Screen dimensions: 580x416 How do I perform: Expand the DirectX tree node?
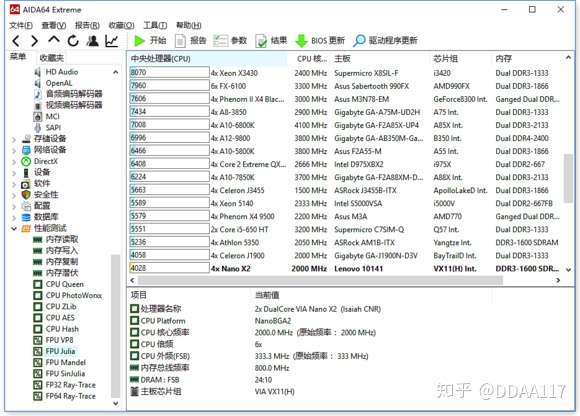(14, 162)
